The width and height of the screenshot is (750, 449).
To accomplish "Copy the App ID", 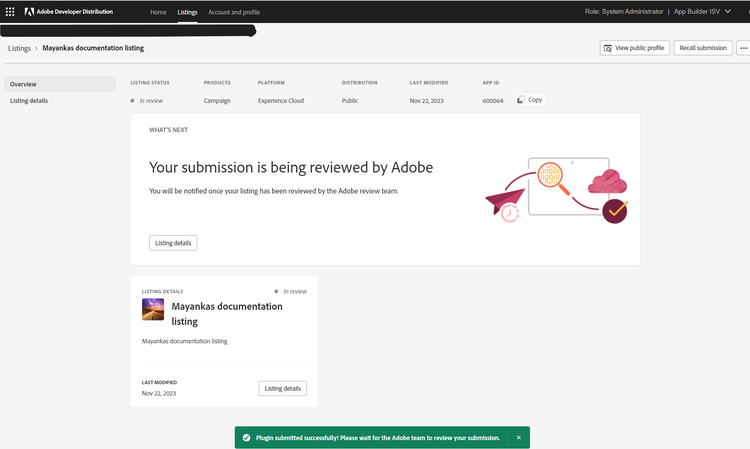I will [x=530, y=99].
